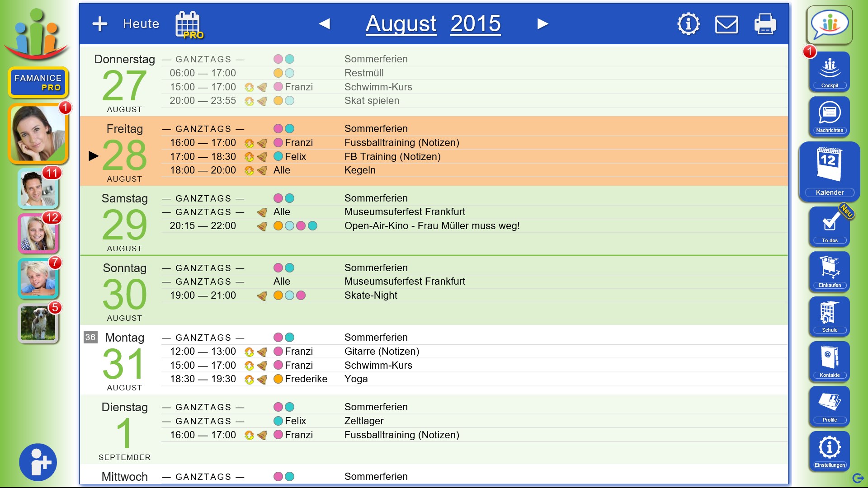Click the printer icon
Image resolution: width=868 pixels, height=488 pixels.
click(x=765, y=23)
